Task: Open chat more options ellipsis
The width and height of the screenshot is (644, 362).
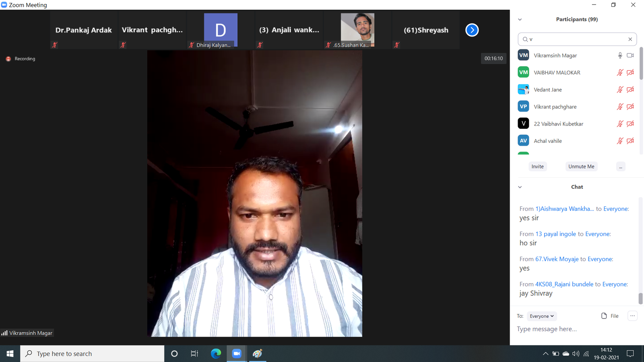Action: (632, 316)
